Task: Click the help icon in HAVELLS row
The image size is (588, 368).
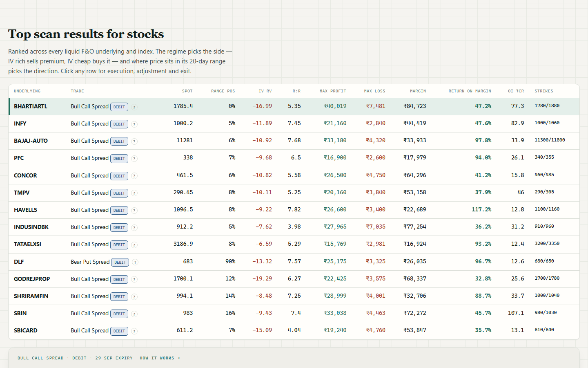Action: (134, 211)
